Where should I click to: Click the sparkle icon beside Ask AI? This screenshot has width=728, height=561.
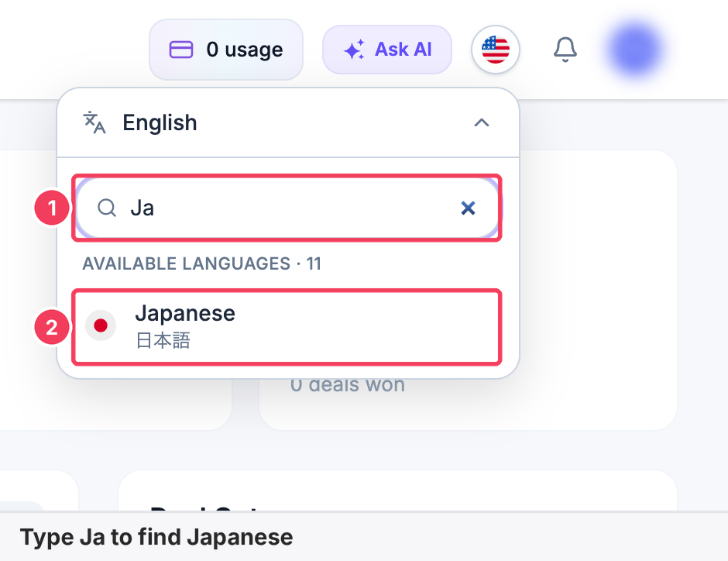(x=354, y=50)
